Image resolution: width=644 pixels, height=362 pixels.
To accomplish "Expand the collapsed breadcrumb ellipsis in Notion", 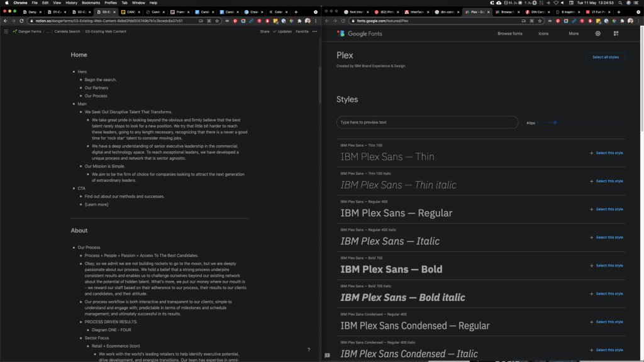I will click(x=47, y=31).
